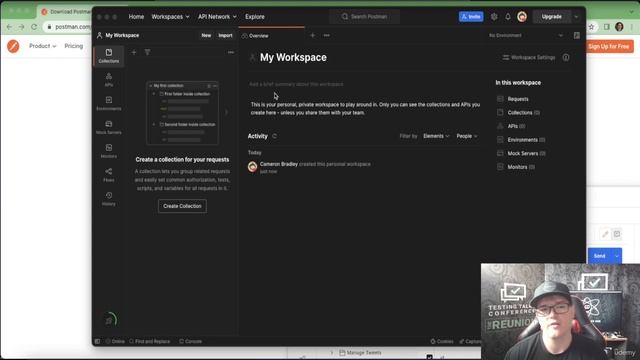Open the notifications bell
This screenshot has height=360, width=640.
(508, 17)
